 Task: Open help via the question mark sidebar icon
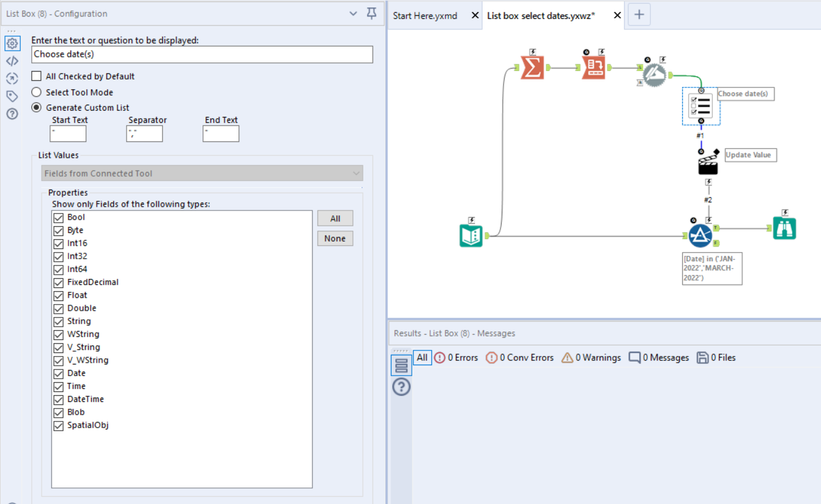12,114
